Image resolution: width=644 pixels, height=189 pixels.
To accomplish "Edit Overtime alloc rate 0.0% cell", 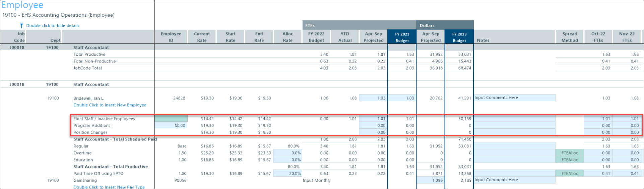I will (287, 153).
